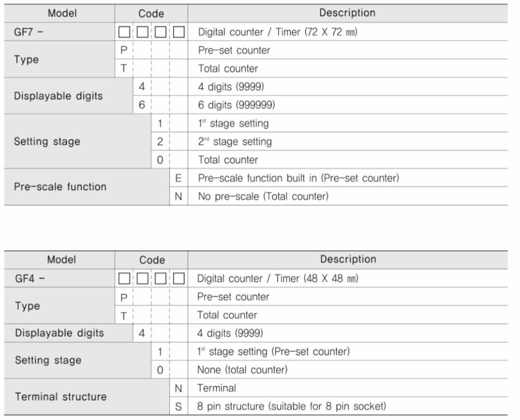Click the Code header of the second table
The width and height of the screenshot is (520, 420).
151,260
